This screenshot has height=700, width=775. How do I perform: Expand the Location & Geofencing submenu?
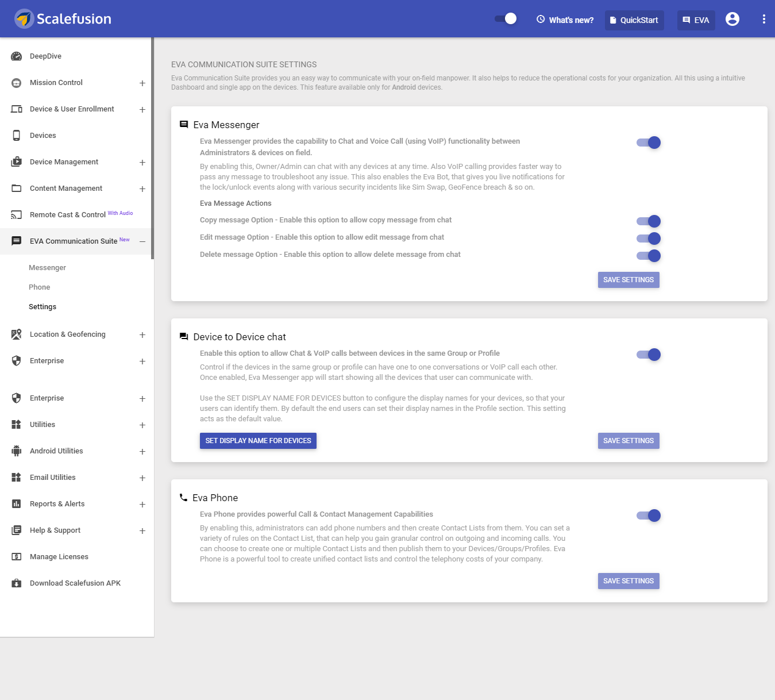click(x=142, y=335)
